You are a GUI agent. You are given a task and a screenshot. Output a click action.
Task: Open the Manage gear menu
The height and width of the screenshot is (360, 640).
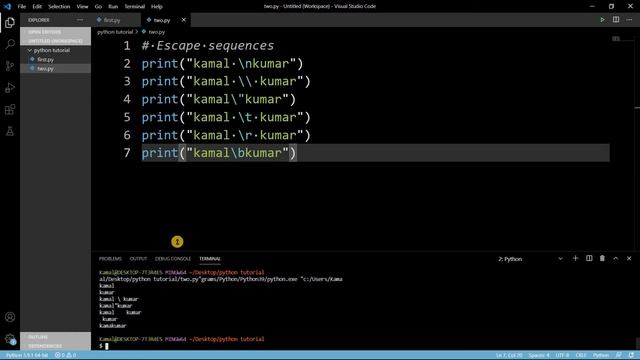coord(10,339)
